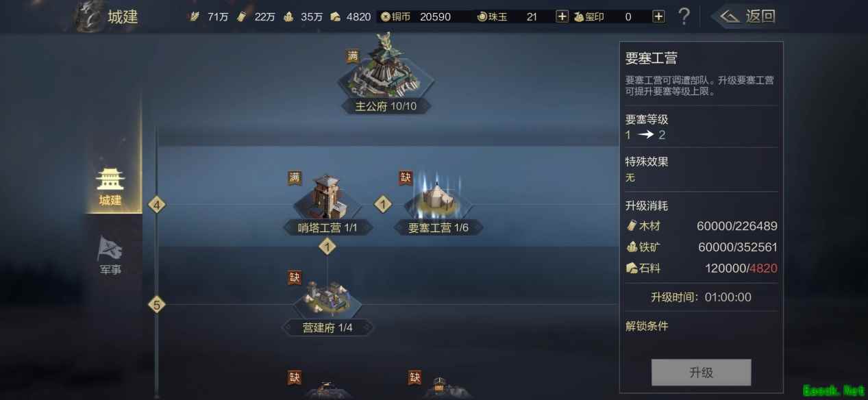
Task: Tap the grain resource counter 71万
Action: [x=209, y=16]
